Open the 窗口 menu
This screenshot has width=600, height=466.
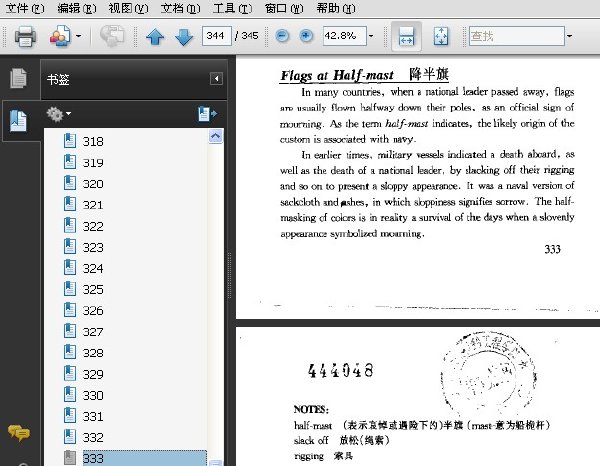point(284,8)
